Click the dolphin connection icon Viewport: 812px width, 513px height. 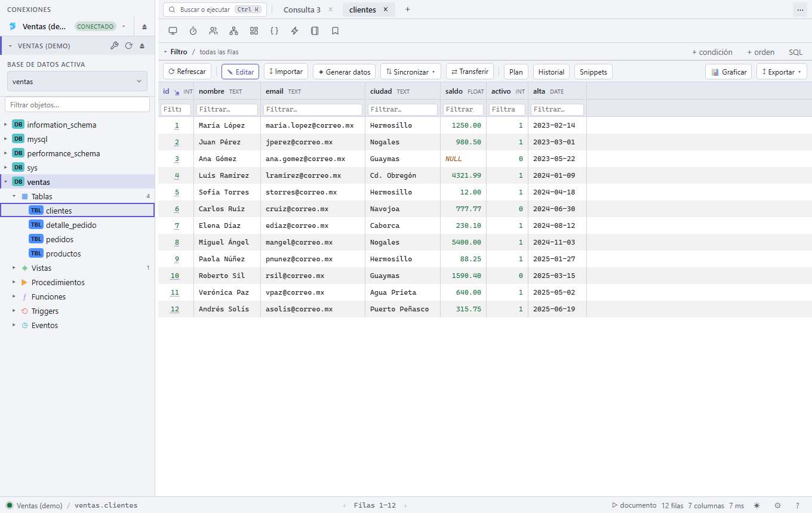point(13,27)
